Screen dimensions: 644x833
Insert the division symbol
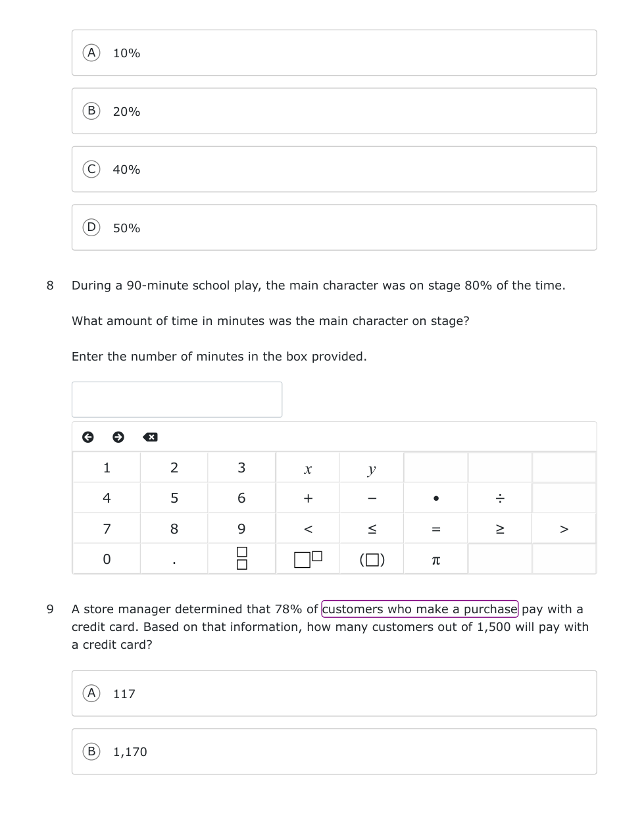500,498
